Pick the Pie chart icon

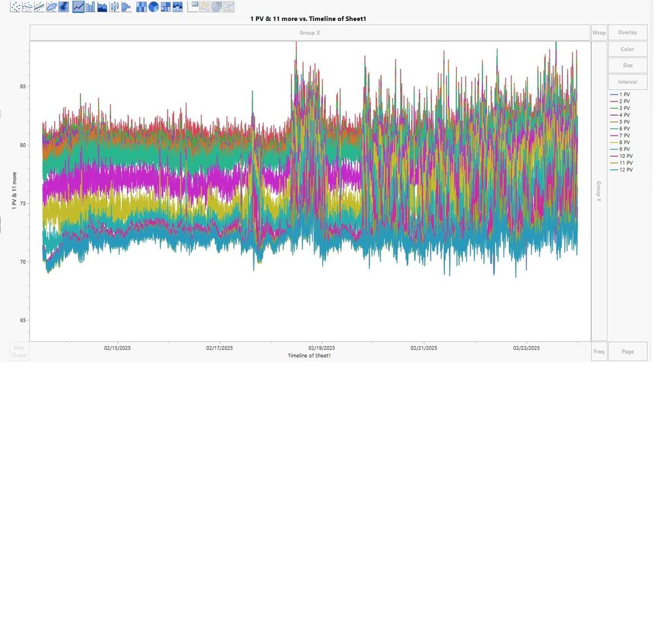[x=154, y=7]
